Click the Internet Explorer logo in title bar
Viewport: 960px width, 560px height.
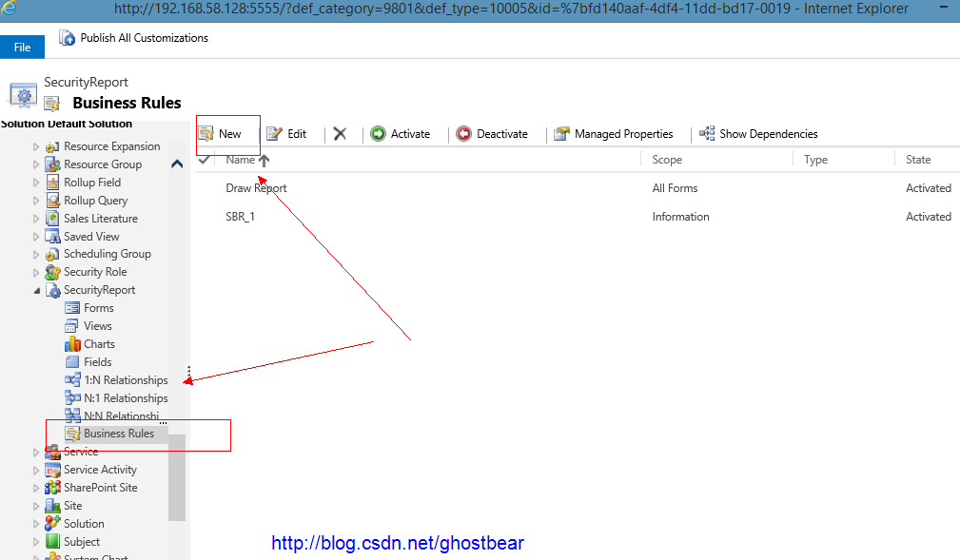(x=9, y=8)
